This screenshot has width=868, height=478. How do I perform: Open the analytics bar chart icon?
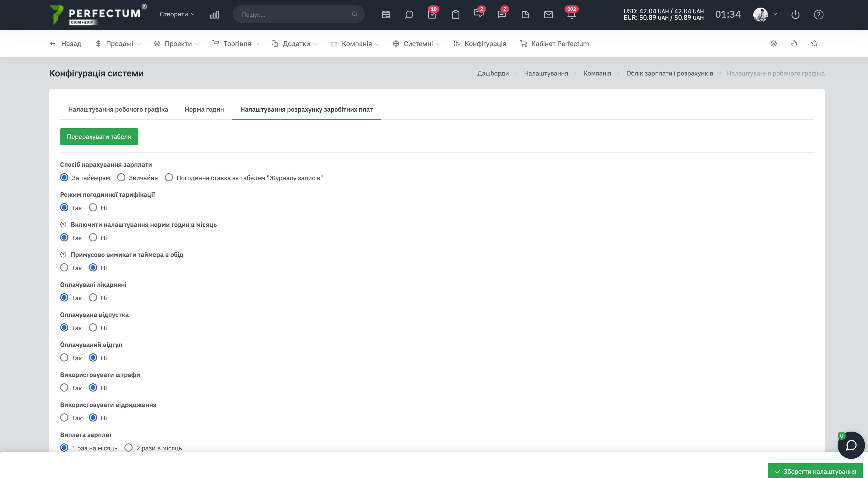(x=214, y=15)
